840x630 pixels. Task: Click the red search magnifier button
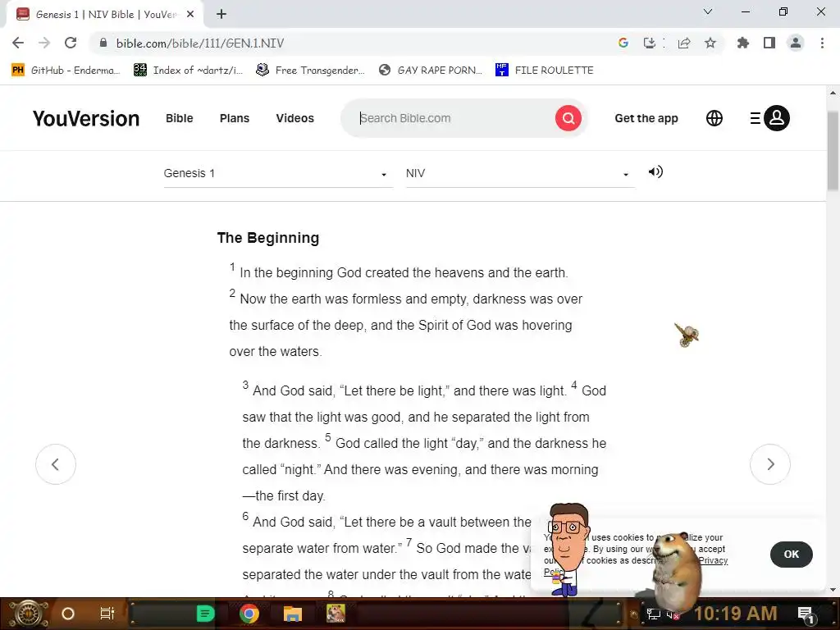568,118
